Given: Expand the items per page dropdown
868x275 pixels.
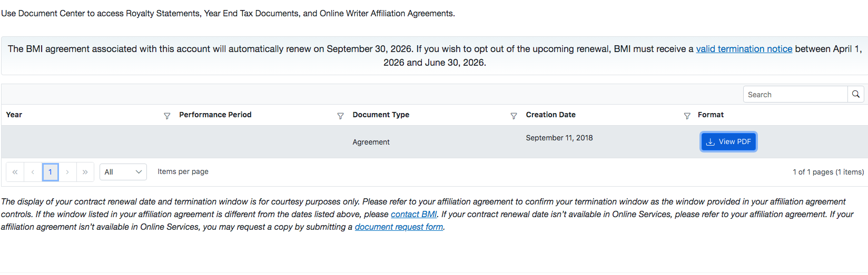Looking at the screenshot, I should [x=123, y=172].
